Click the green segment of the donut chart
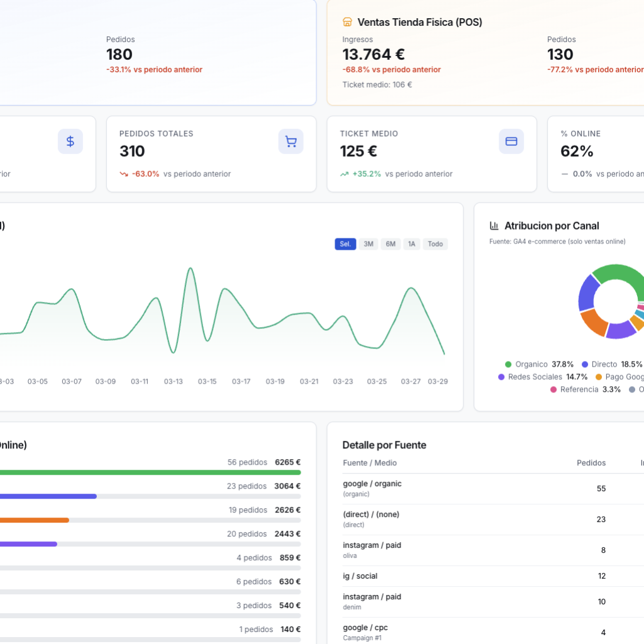Viewport: 644px width, 644px height. 619,275
